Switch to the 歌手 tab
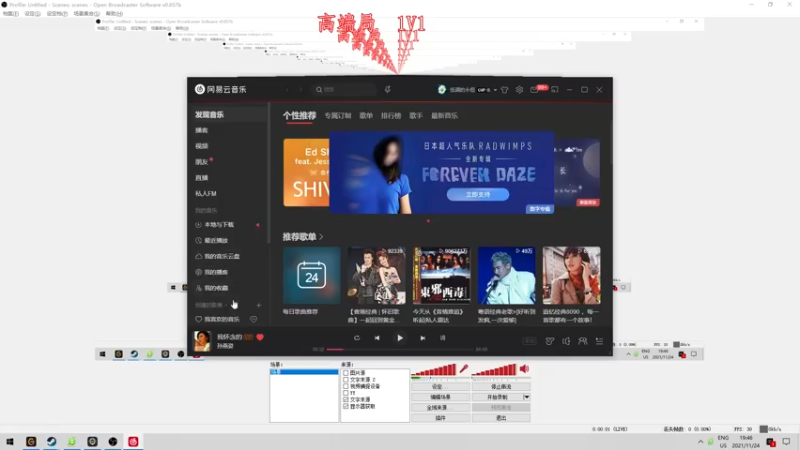Viewport: 800px width, 450px height. pos(416,116)
